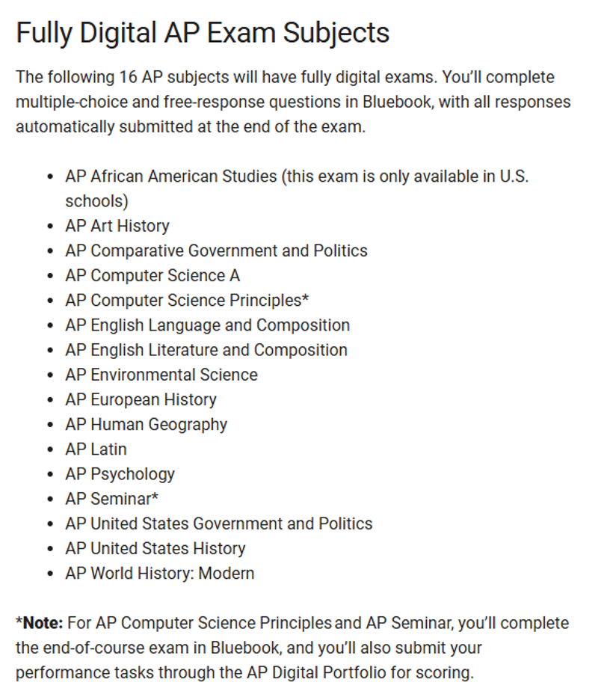This screenshot has height=700, width=607.
Task: Click the bold Note label
Action: (x=40, y=623)
